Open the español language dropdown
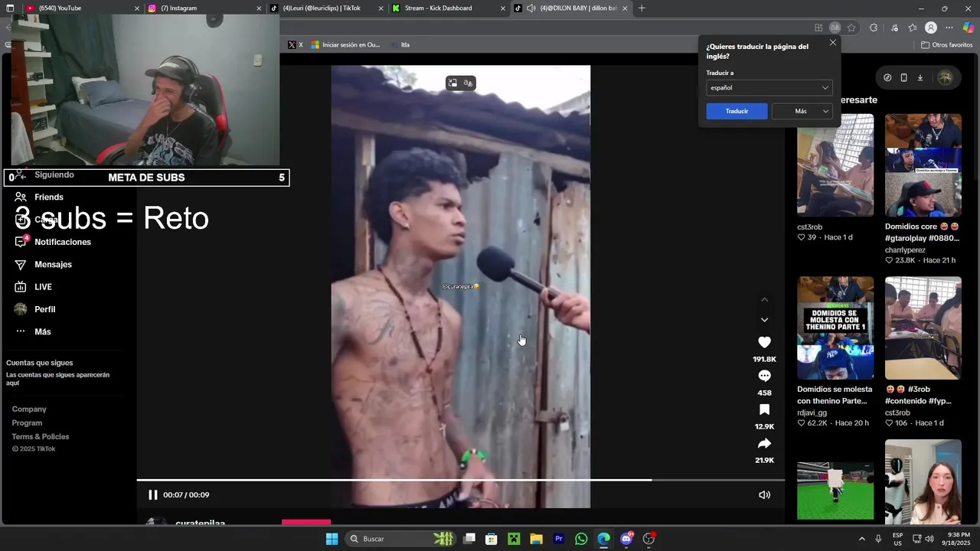 [x=769, y=88]
